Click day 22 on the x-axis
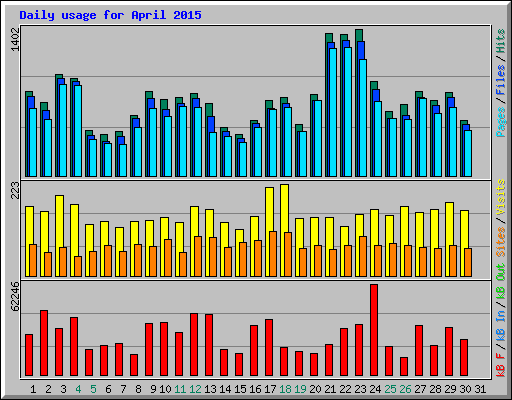Viewport: 512px width, 400px height. point(345,389)
